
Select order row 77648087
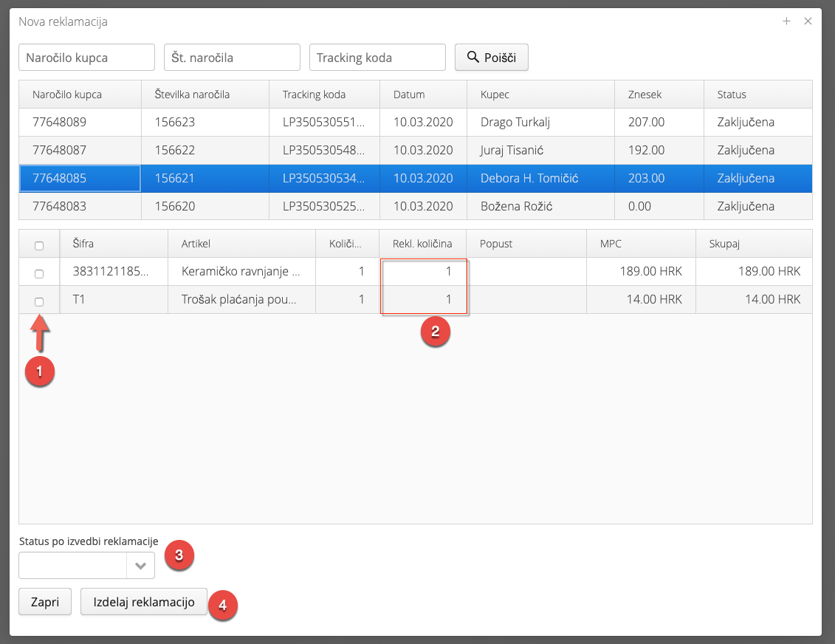coord(416,150)
